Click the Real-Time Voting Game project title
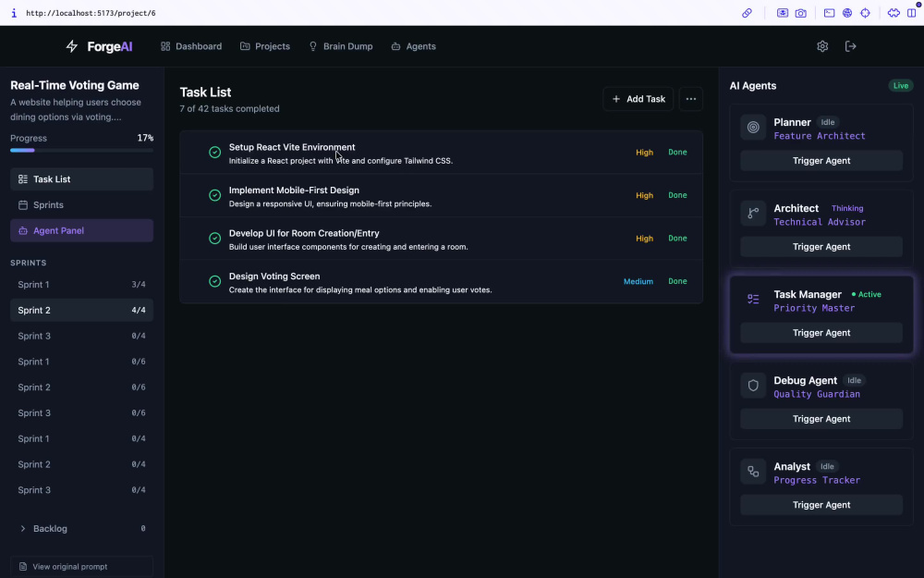The image size is (924, 578). pyautogui.click(x=75, y=85)
